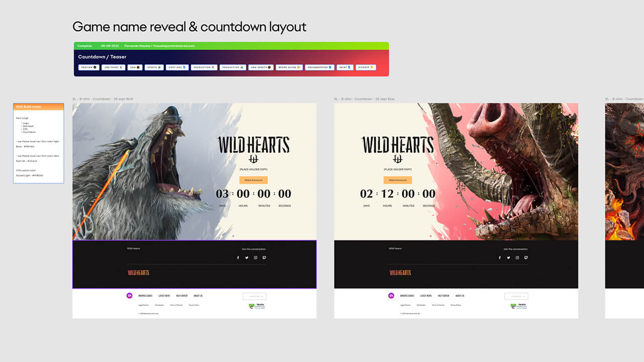
Task: Click the Twitch icon in Boar footer
Action: (x=526, y=257)
